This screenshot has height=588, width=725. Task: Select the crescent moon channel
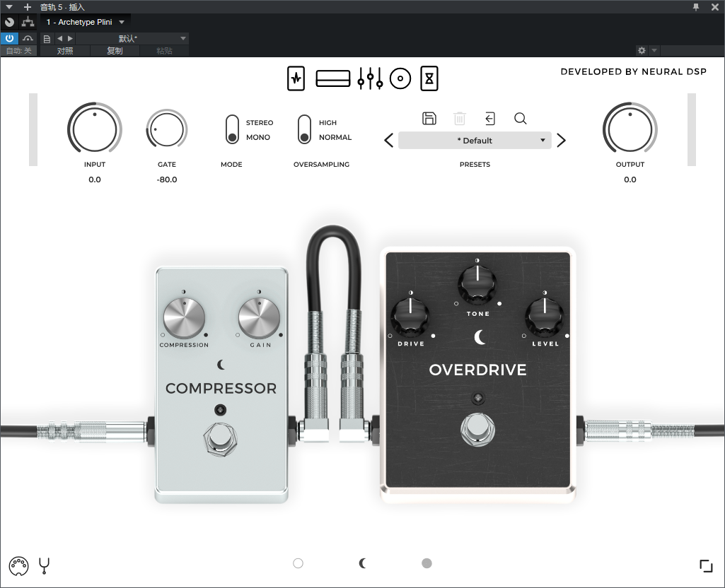(x=362, y=563)
